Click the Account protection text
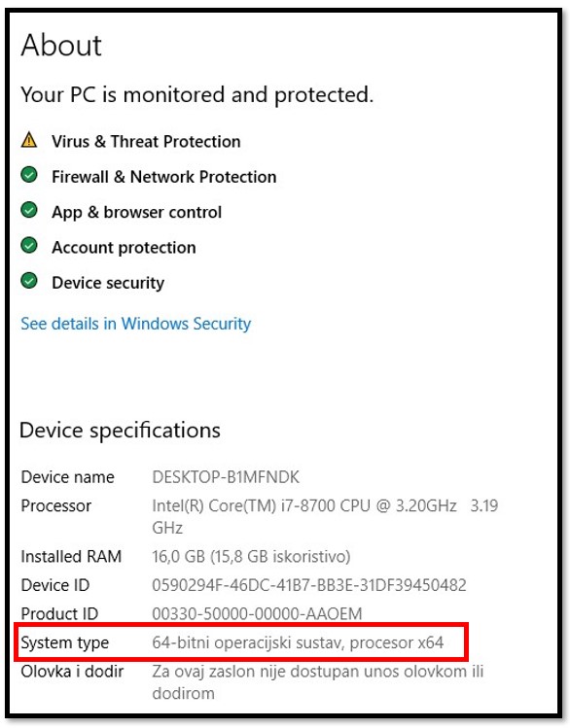 [124, 248]
